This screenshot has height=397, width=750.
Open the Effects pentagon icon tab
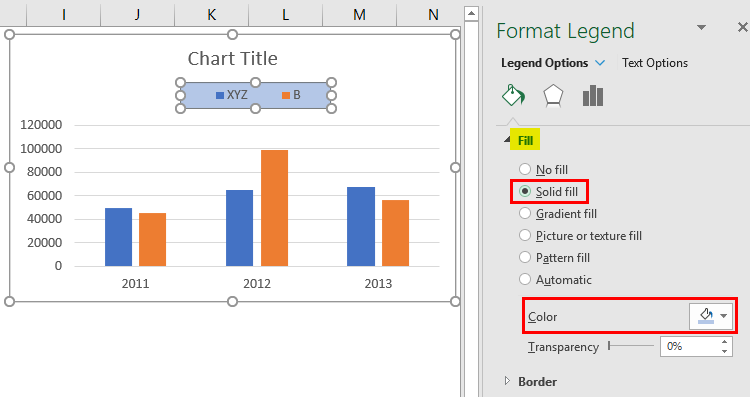click(553, 96)
